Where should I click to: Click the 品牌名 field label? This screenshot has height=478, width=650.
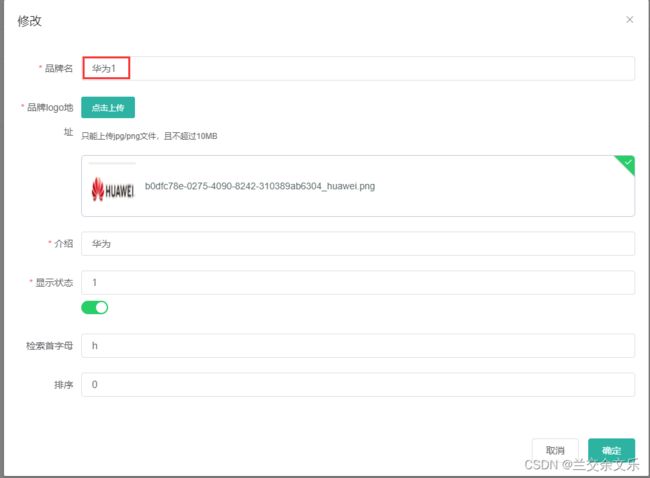pyautogui.click(x=58, y=68)
